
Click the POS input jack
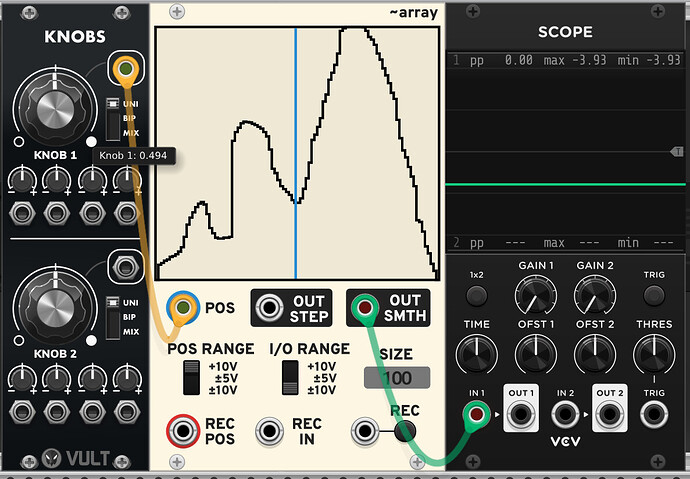pyautogui.click(x=181, y=309)
